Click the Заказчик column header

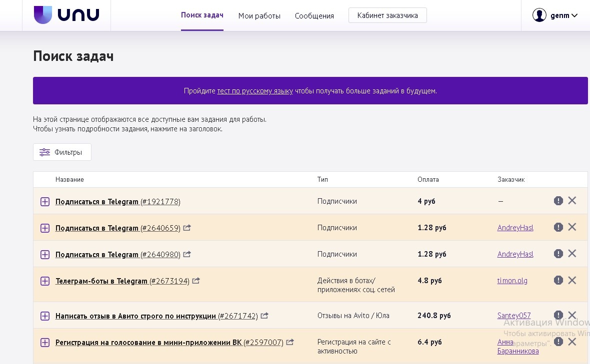click(x=511, y=180)
